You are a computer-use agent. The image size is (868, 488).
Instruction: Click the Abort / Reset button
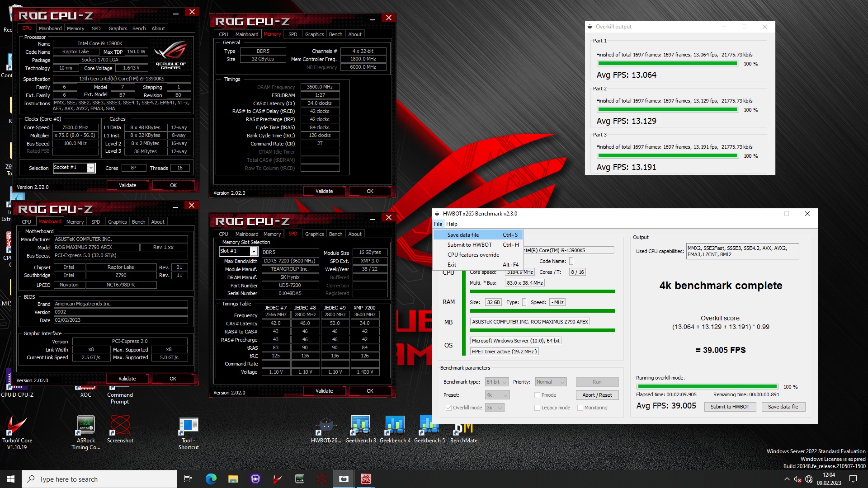pyautogui.click(x=597, y=395)
